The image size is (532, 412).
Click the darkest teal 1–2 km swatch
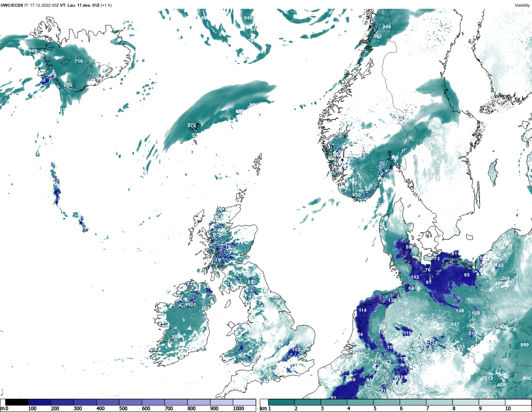(281, 402)
